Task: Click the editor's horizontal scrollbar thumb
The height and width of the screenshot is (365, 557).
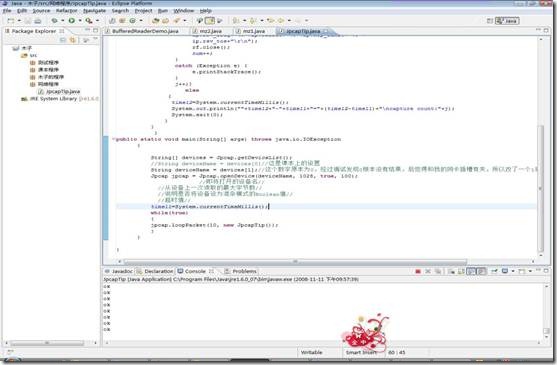Action: tap(295, 262)
